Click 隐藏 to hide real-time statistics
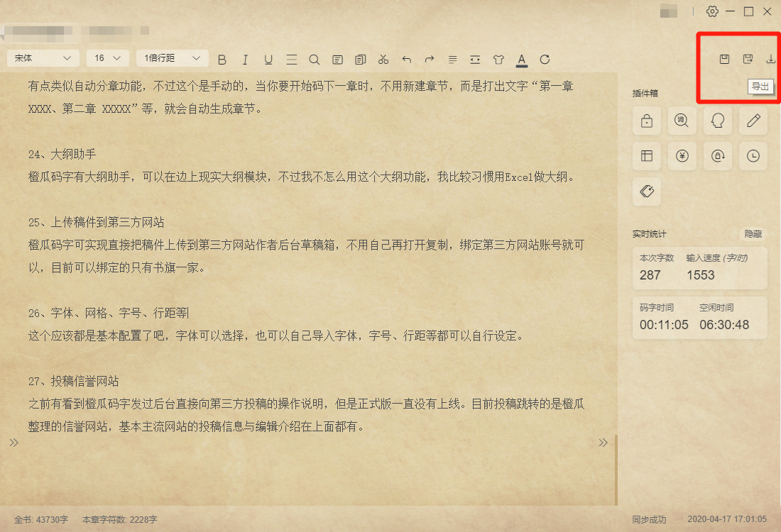This screenshot has height=532, width=781. coord(753,234)
